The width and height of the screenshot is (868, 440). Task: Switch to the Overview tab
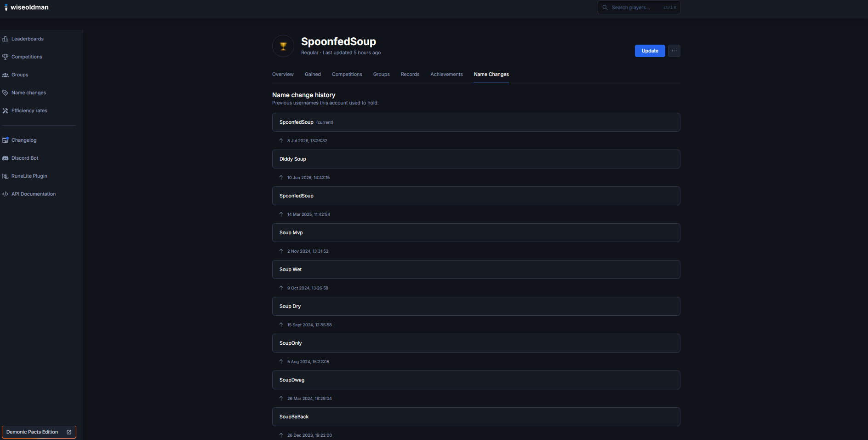coord(283,75)
